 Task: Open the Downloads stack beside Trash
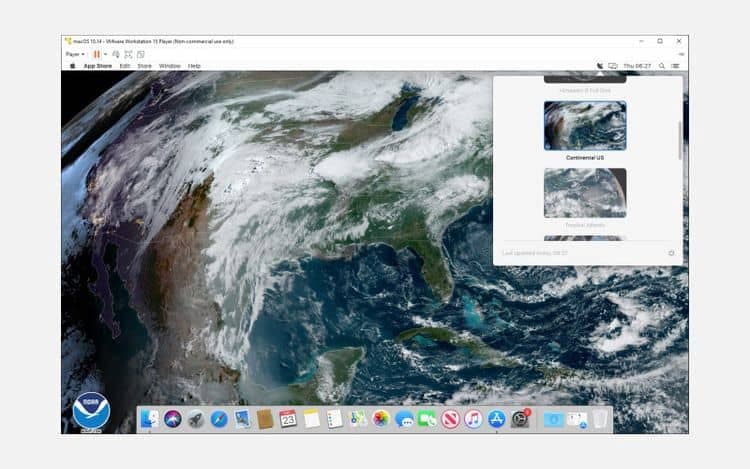pos(577,419)
